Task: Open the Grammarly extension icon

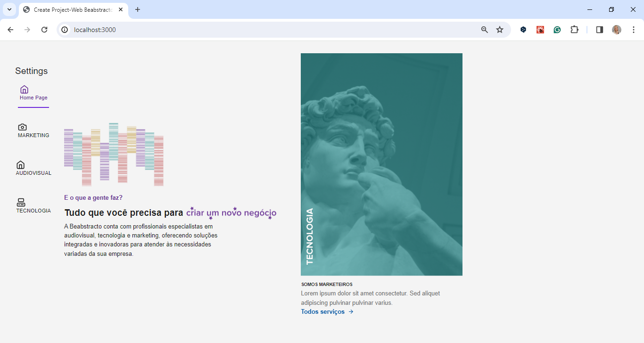Action: point(557,30)
